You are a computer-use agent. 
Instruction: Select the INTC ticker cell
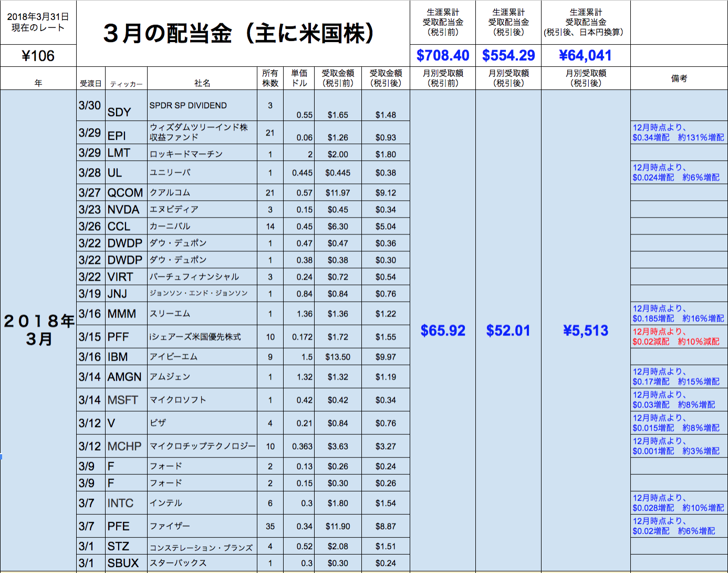126,503
